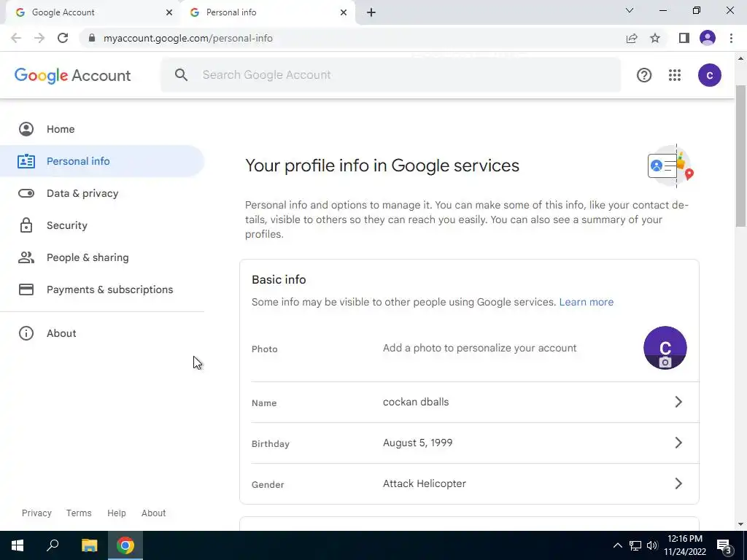Show hidden system tray icons

pyautogui.click(x=617, y=545)
